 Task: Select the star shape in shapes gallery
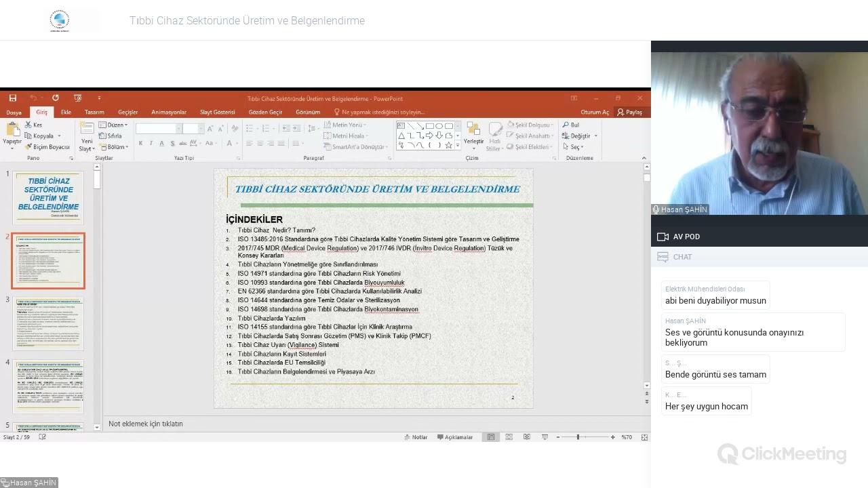[x=448, y=145]
